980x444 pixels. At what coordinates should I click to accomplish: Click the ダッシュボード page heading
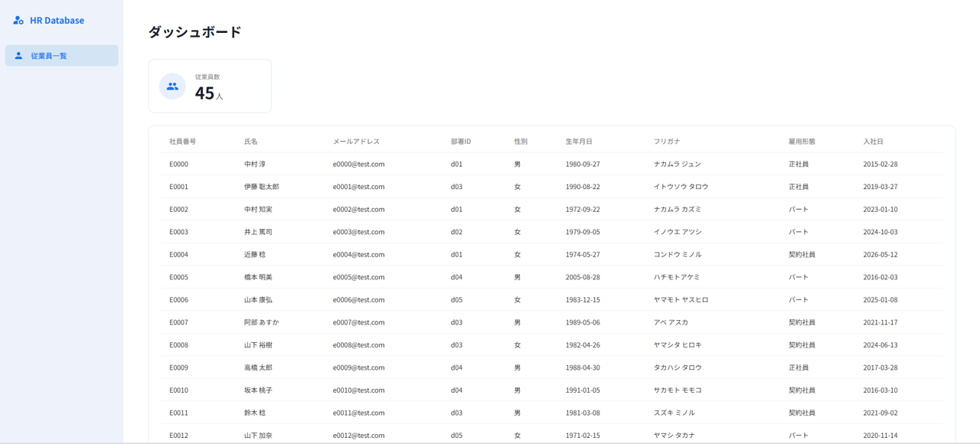coord(194,32)
